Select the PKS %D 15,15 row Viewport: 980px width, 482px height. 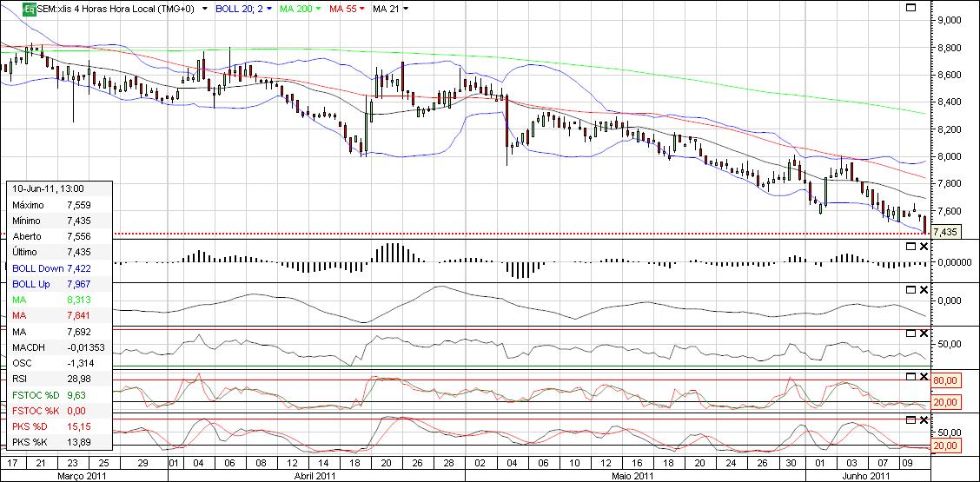pos(59,427)
